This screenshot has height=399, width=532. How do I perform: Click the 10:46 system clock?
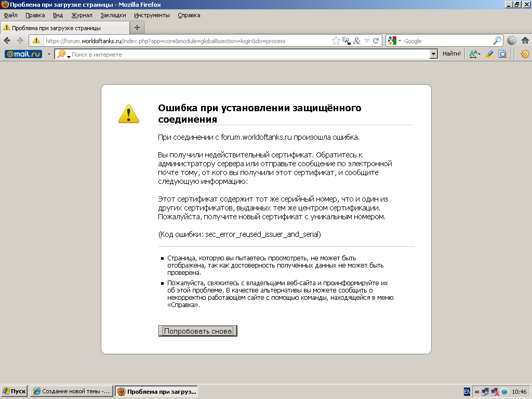tap(519, 392)
